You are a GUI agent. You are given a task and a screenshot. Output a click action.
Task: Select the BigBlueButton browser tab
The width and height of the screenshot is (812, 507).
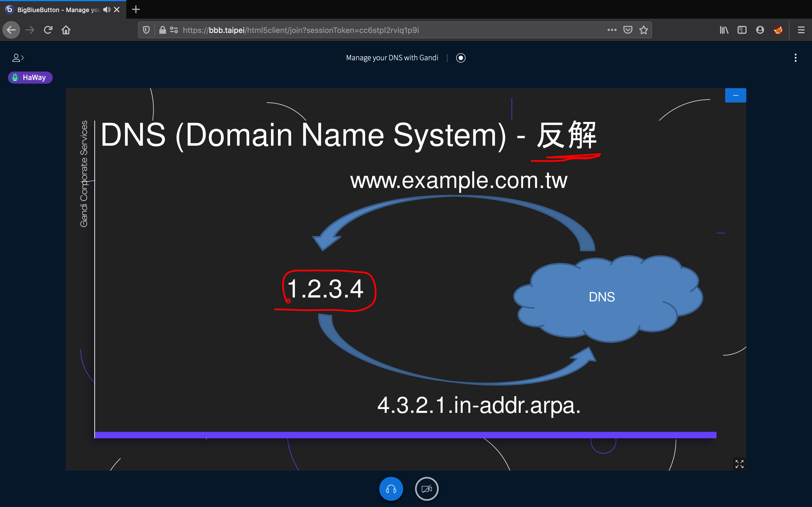pyautogui.click(x=54, y=9)
